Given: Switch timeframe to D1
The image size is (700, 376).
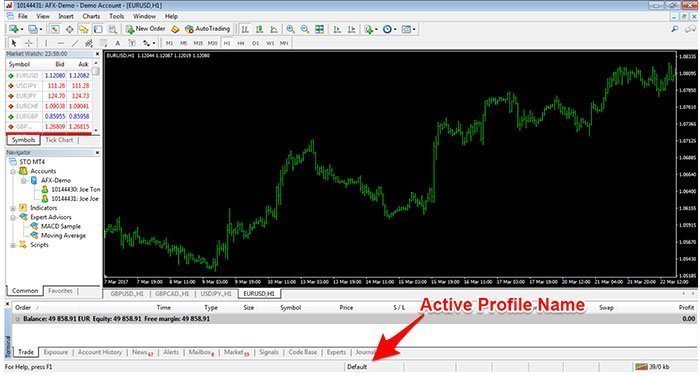Looking at the screenshot, I should (255, 43).
